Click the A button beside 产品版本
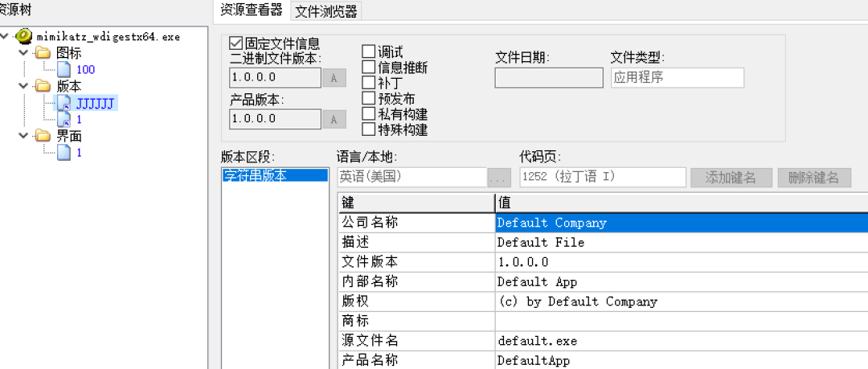This screenshot has height=369, width=868. 334,119
